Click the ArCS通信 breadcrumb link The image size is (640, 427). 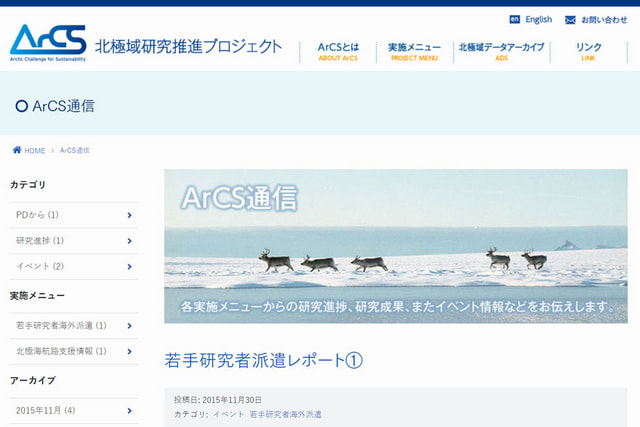click(74, 151)
